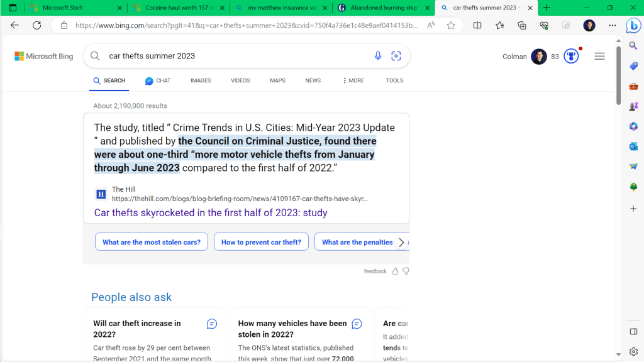Open the Bing hamburger menu
Image resolution: width=644 pixels, height=362 pixels.
click(x=599, y=56)
